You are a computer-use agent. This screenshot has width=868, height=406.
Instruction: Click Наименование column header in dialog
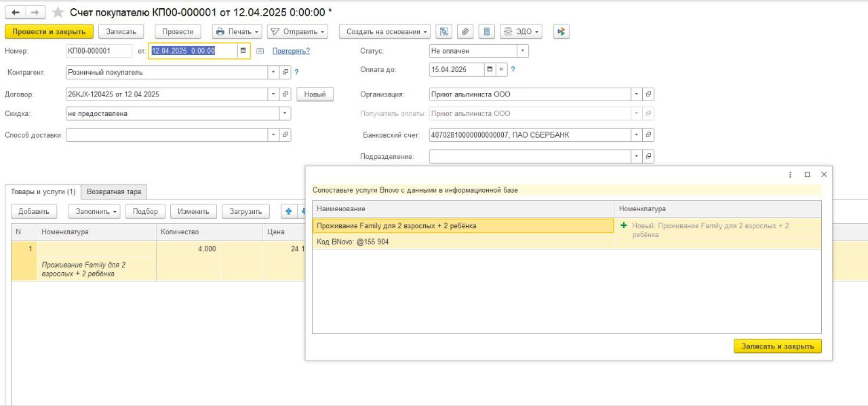(463, 209)
